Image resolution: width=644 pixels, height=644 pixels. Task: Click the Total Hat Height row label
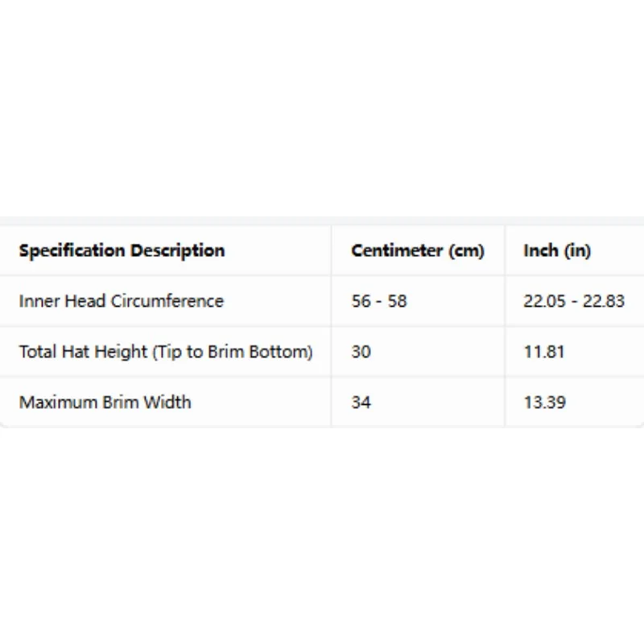pos(166,352)
